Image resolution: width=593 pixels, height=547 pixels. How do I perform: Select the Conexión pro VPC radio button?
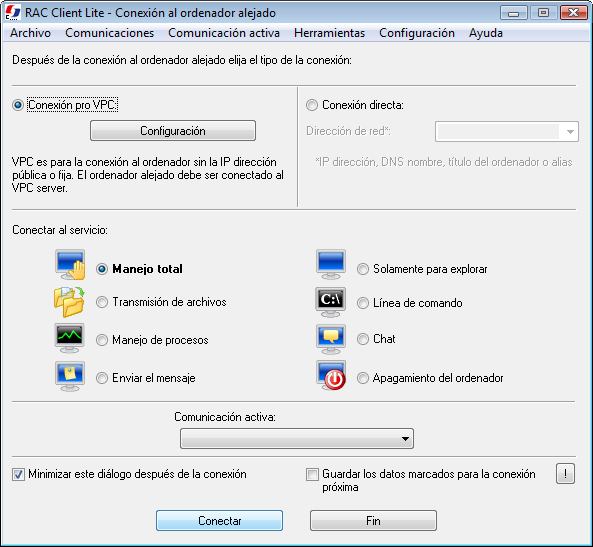tap(18, 105)
